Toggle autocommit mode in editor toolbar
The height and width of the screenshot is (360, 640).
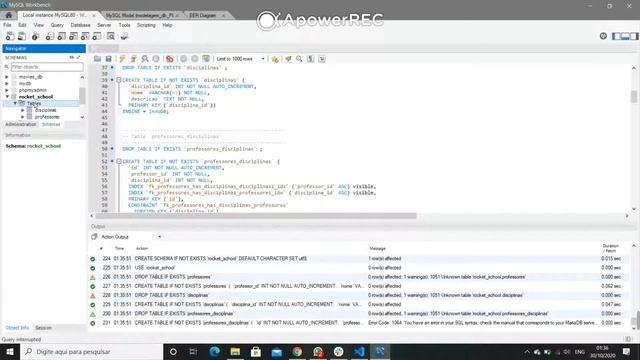tap(206, 59)
